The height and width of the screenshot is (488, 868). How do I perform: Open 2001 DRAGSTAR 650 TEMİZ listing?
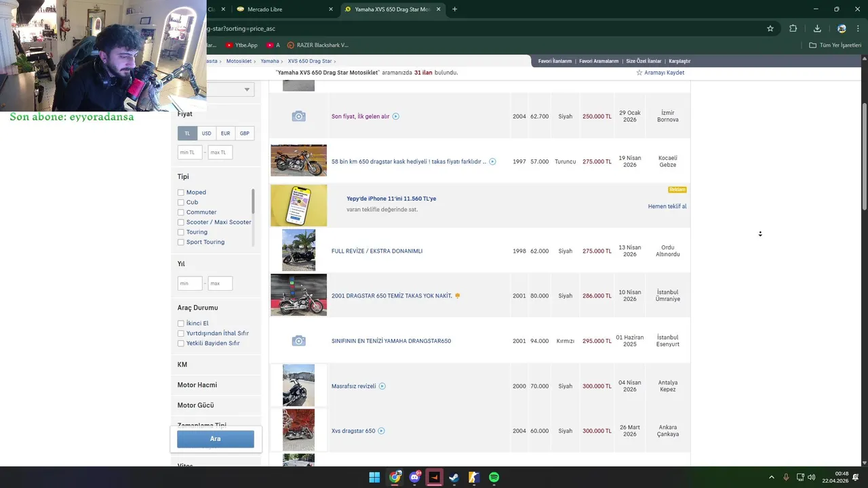(391, 296)
